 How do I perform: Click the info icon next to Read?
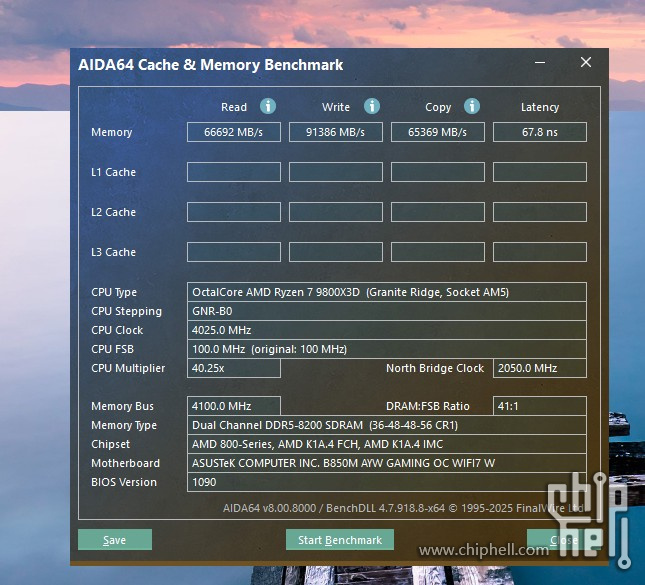(268, 106)
